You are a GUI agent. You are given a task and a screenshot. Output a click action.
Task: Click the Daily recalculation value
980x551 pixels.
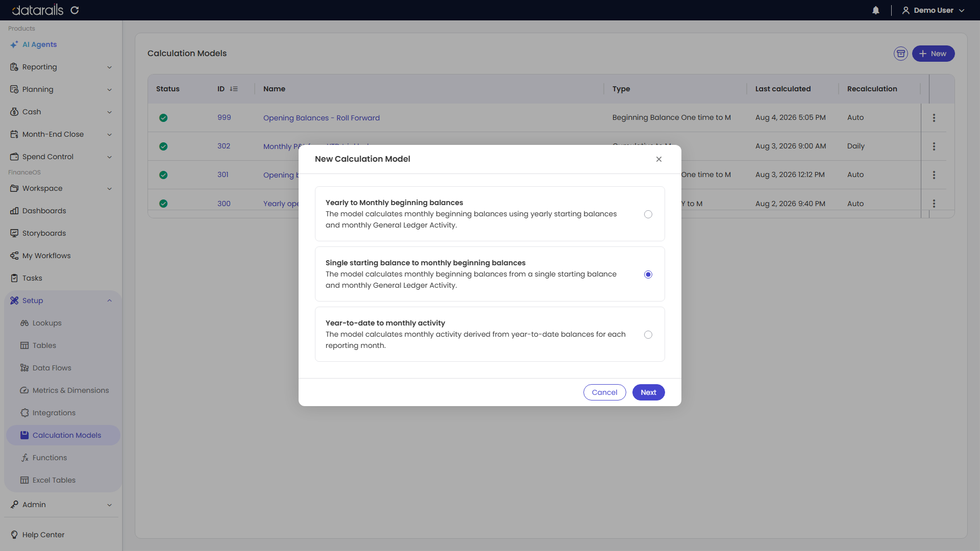click(856, 146)
